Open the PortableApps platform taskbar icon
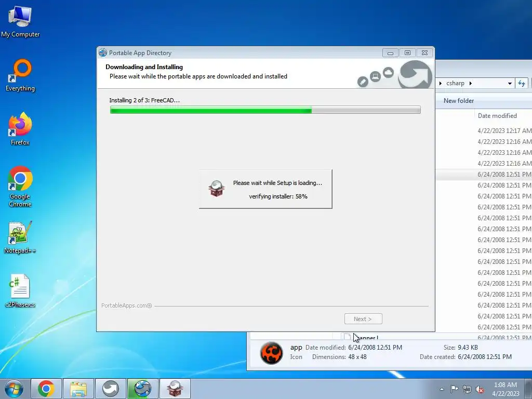The width and height of the screenshot is (532, 399). click(111, 389)
